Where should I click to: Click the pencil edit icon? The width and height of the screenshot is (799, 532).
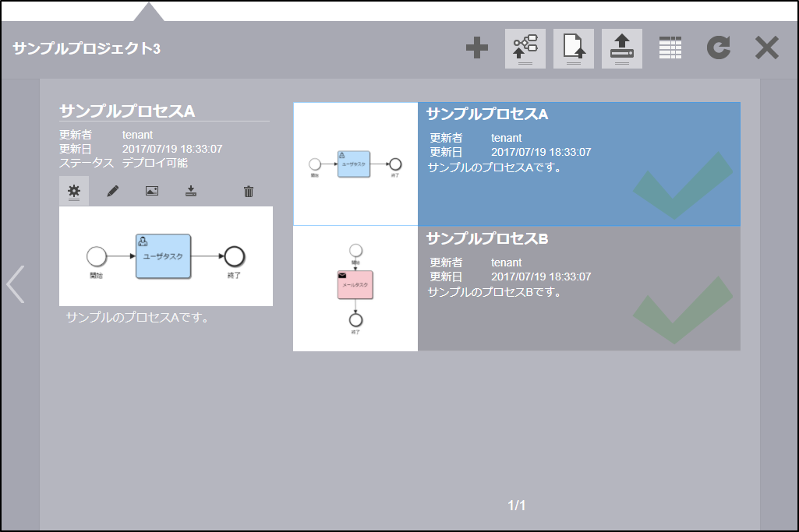pos(112,191)
